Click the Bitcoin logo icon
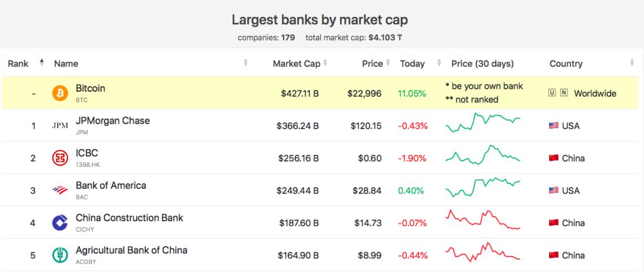The image size is (644, 272). click(x=60, y=93)
